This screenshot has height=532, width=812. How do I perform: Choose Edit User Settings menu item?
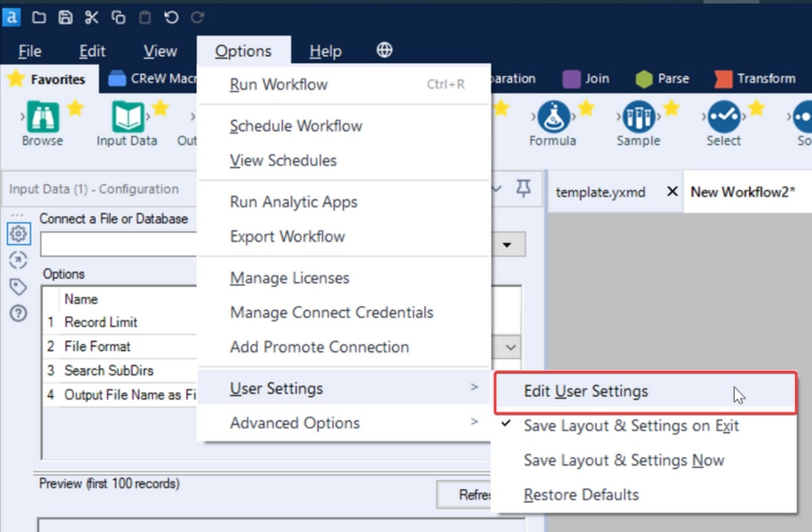586,391
